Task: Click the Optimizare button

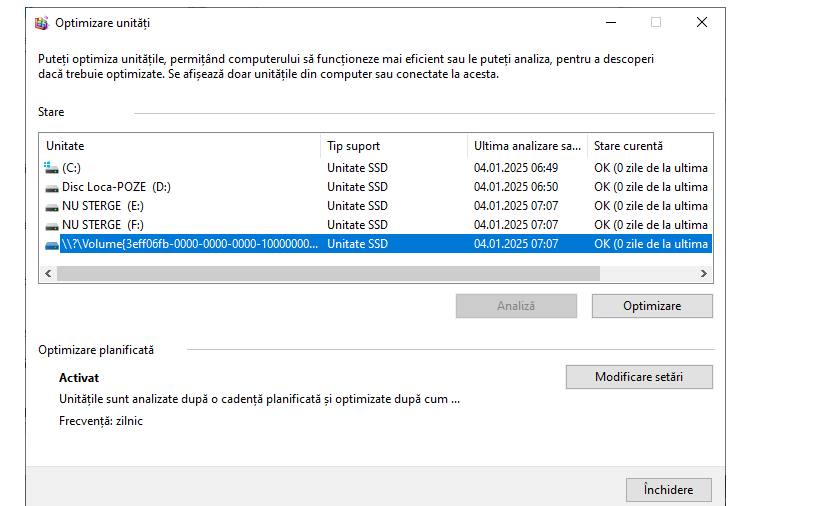Action: (x=652, y=306)
